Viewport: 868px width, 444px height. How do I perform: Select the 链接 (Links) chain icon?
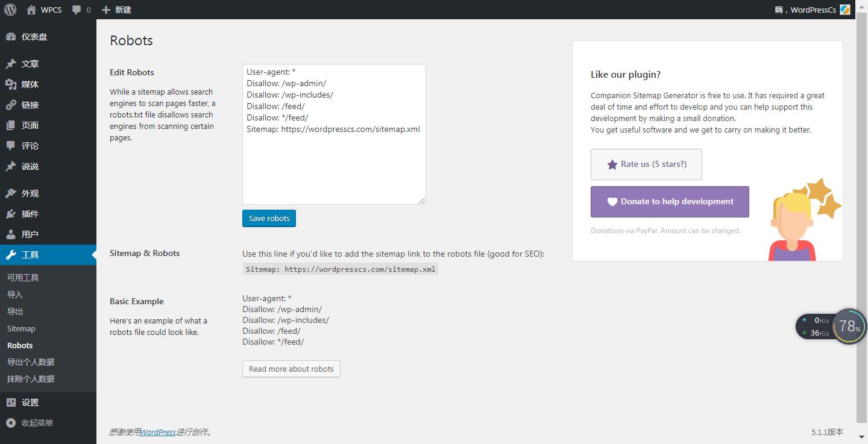tap(13, 105)
